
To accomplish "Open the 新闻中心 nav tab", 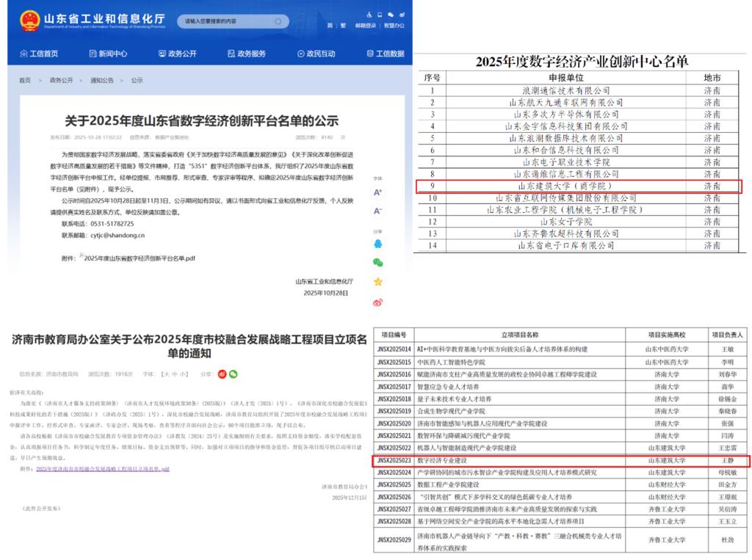I will pyautogui.click(x=109, y=54).
